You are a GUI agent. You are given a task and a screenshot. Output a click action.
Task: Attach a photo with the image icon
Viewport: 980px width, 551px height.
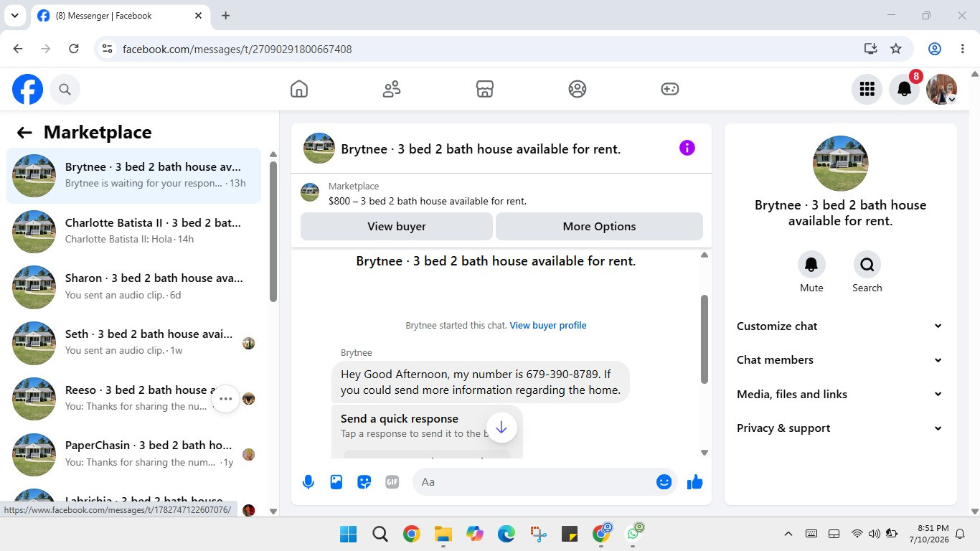click(x=336, y=482)
